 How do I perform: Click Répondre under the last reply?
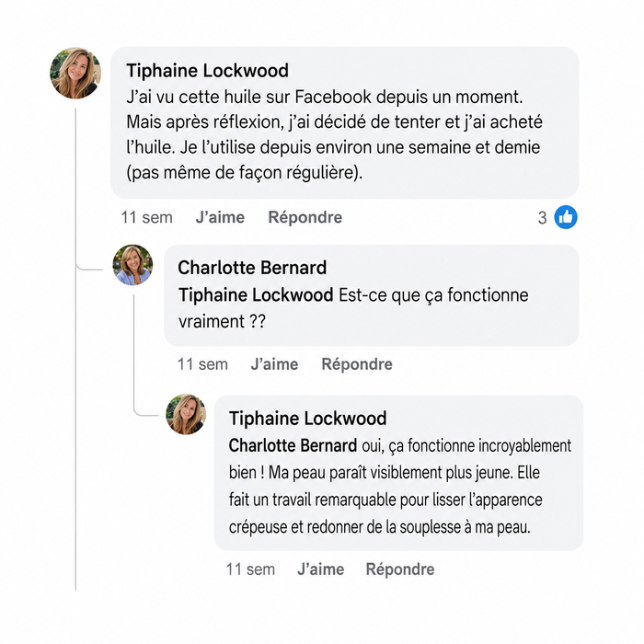coord(400,569)
